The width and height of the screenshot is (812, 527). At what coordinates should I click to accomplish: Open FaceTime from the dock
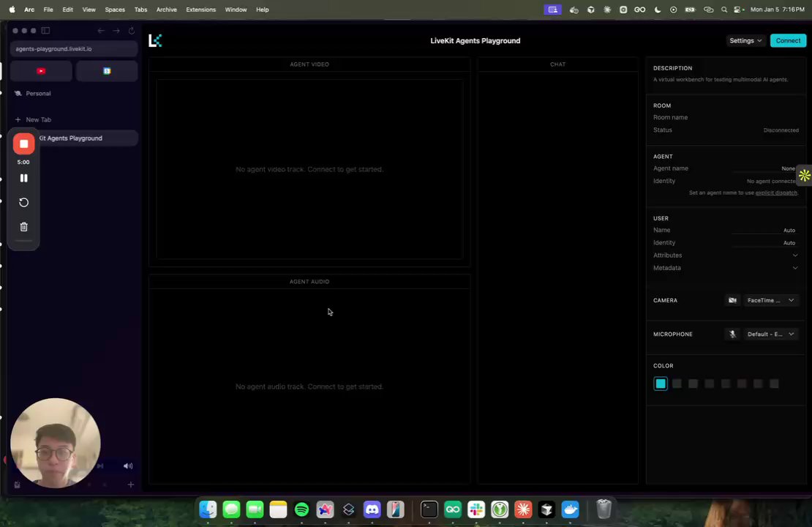click(255, 509)
